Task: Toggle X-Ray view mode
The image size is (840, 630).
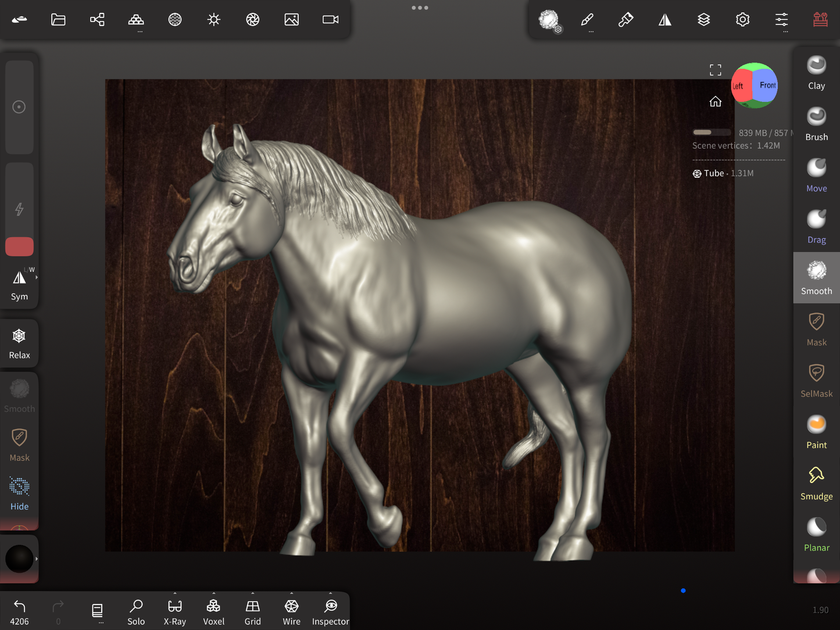Action: 174,612
